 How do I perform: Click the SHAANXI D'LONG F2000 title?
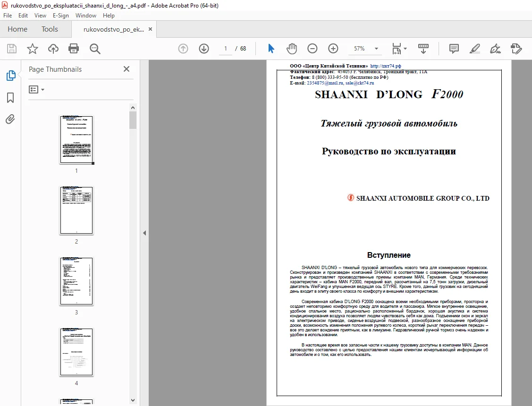[x=389, y=94]
